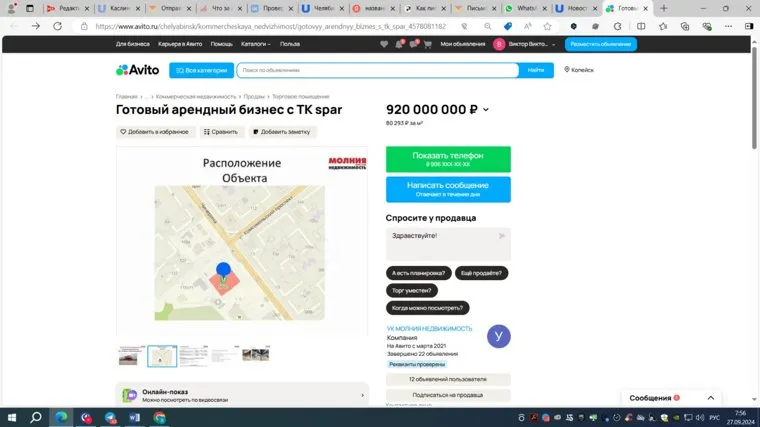The image size is (760, 427).
Task: Click the seller avatar circle 'У'
Action: [498, 337]
